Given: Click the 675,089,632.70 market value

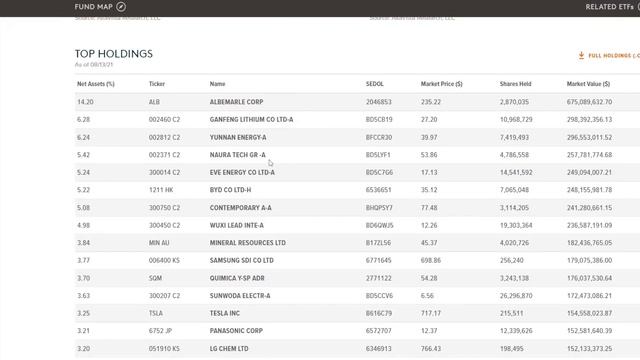Looking at the screenshot, I should [589, 102].
